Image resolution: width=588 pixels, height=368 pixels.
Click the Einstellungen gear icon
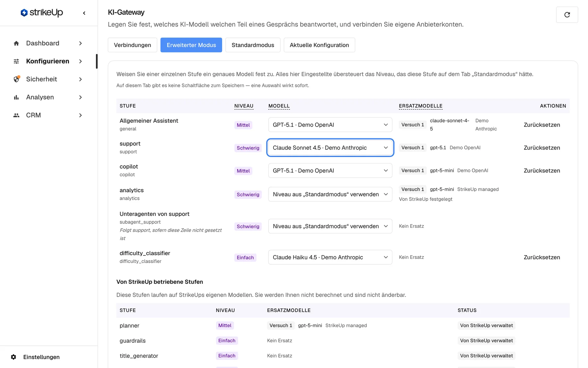point(13,357)
